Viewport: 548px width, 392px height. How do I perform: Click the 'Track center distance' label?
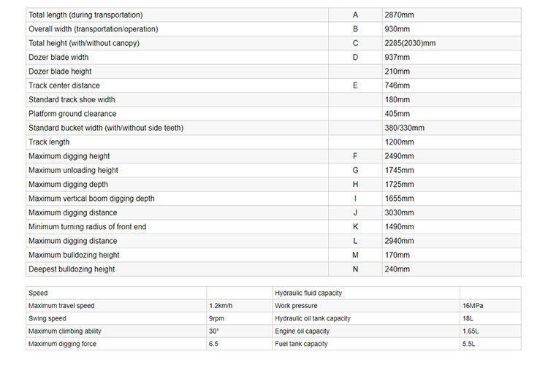tap(64, 85)
